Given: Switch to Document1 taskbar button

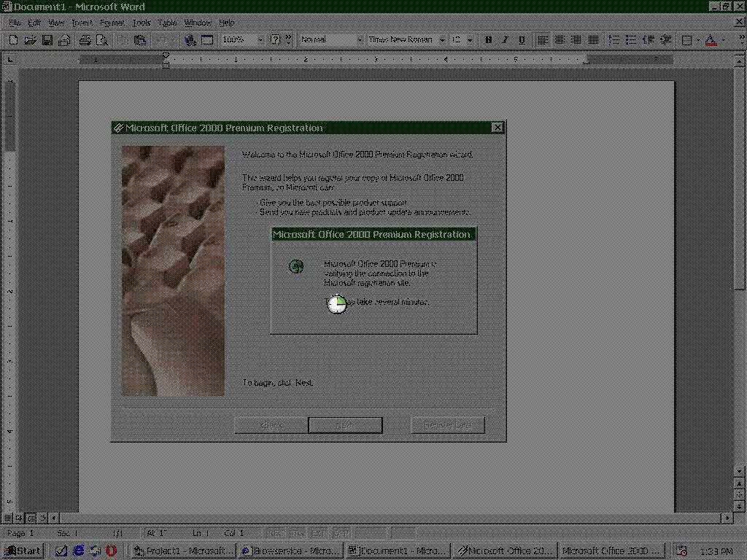Looking at the screenshot, I should 398,551.
